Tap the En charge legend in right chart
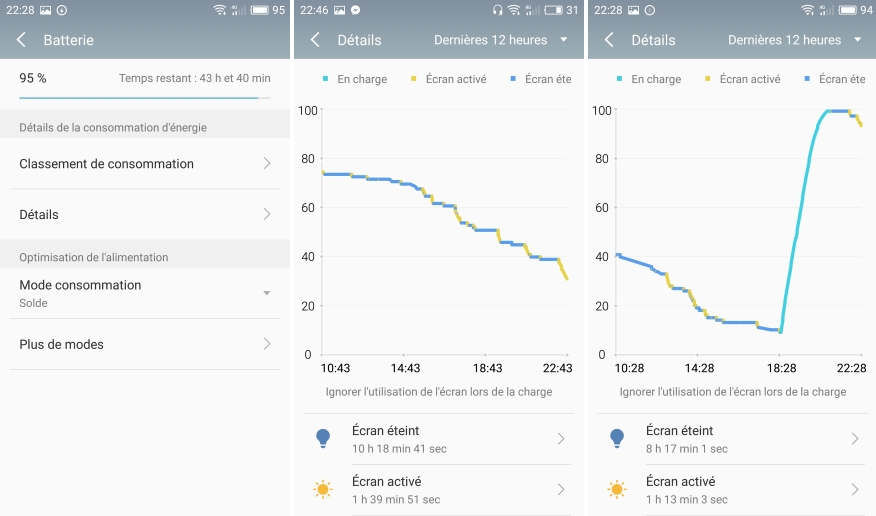 [649, 79]
